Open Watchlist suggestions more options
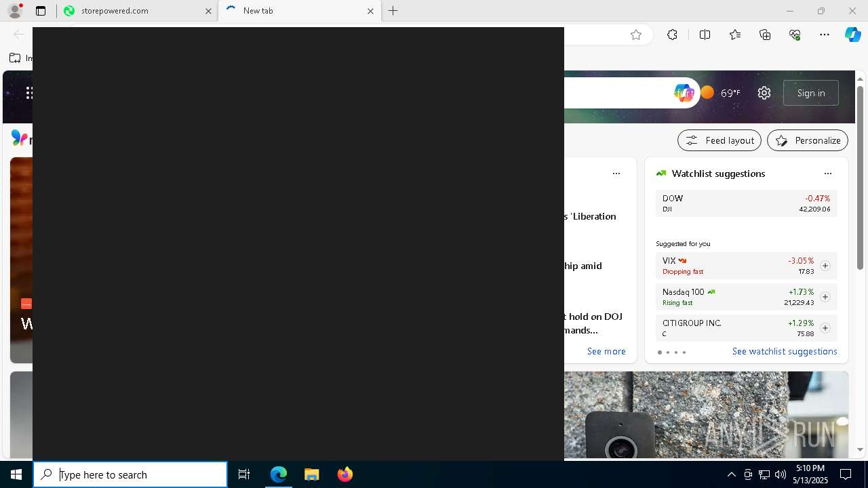This screenshot has width=868, height=488. tap(827, 174)
